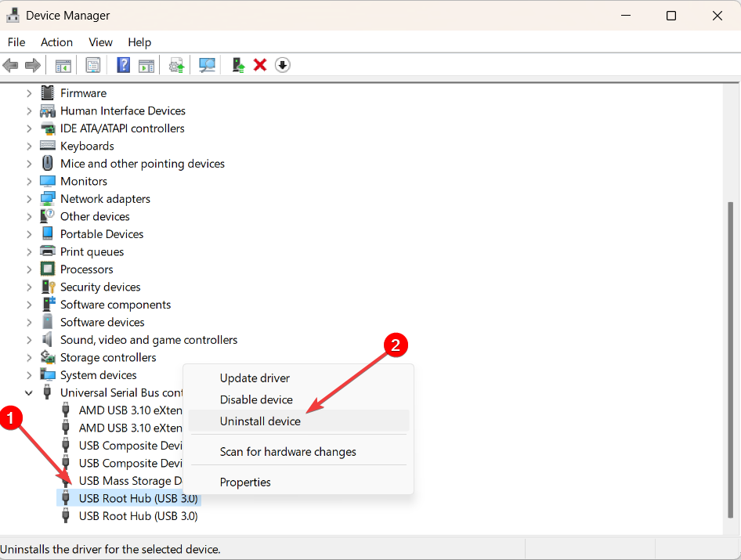Show/hide console tree toolbar icon
This screenshot has height=560, width=741.
pyautogui.click(x=63, y=66)
